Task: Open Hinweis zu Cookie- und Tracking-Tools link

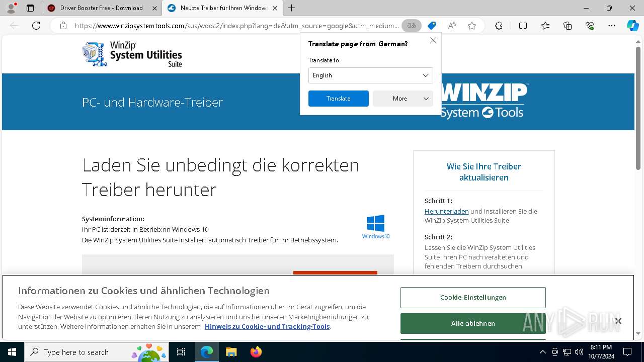Action: 267,327
